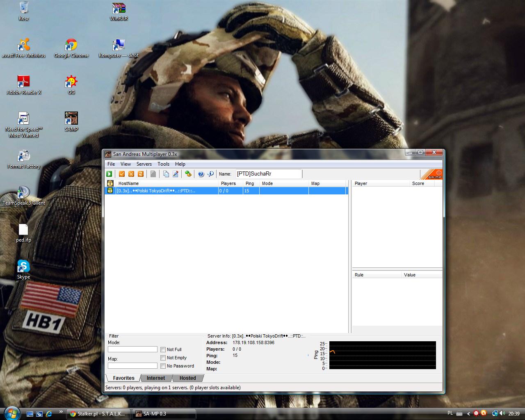The image size is (525, 420).
Task: Click the copy server info icon
Action: 166,174
